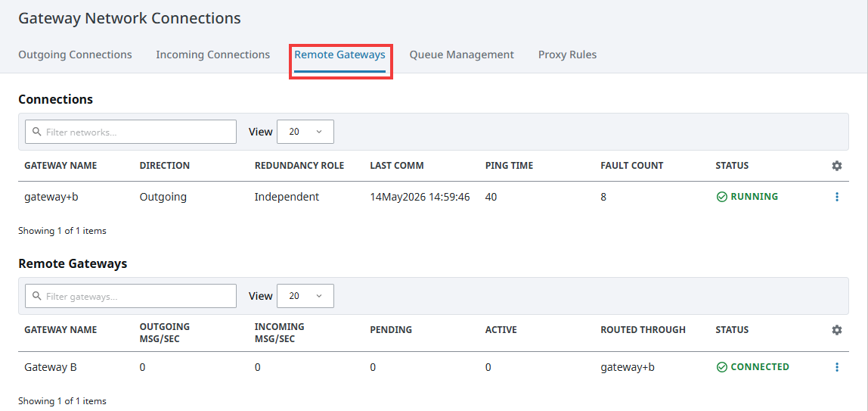The height and width of the screenshot is (411, 868).
Task: Open the Queue Management tab
Action: pyautogui.click(x=462, y=54)
